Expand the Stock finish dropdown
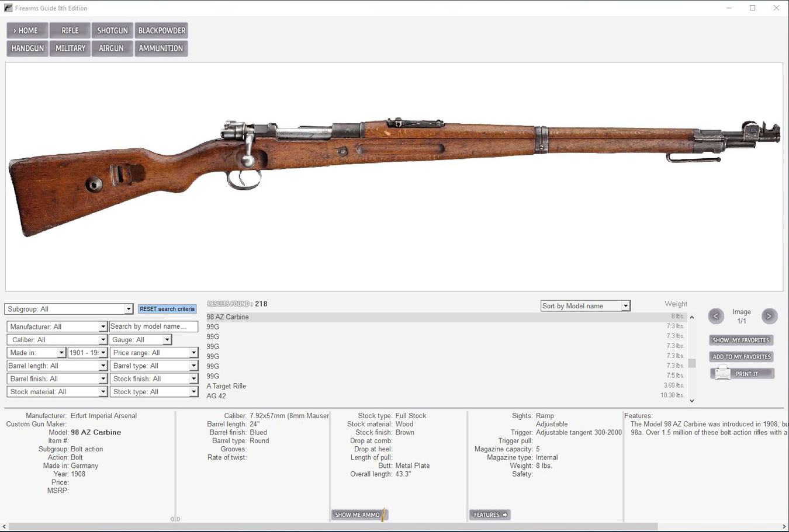The height and width of the screenshot is (532, 789). (x=193, y=379)
